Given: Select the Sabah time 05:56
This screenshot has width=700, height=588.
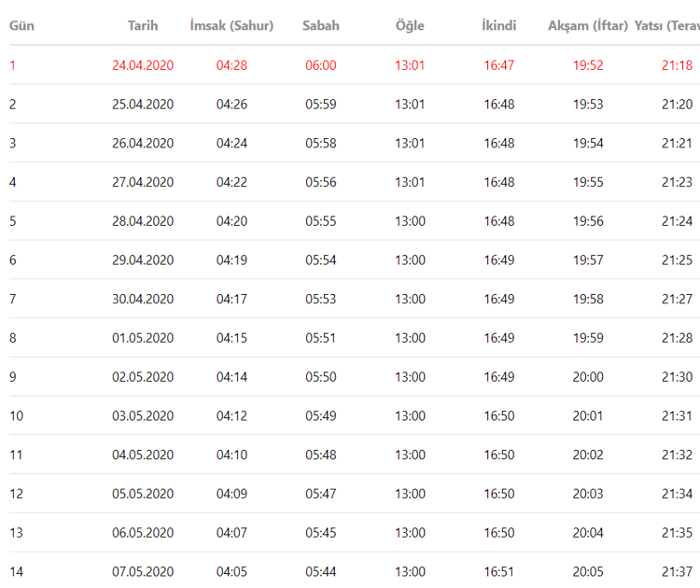Looking at the screenshot, I should click(x=321, y=182).
